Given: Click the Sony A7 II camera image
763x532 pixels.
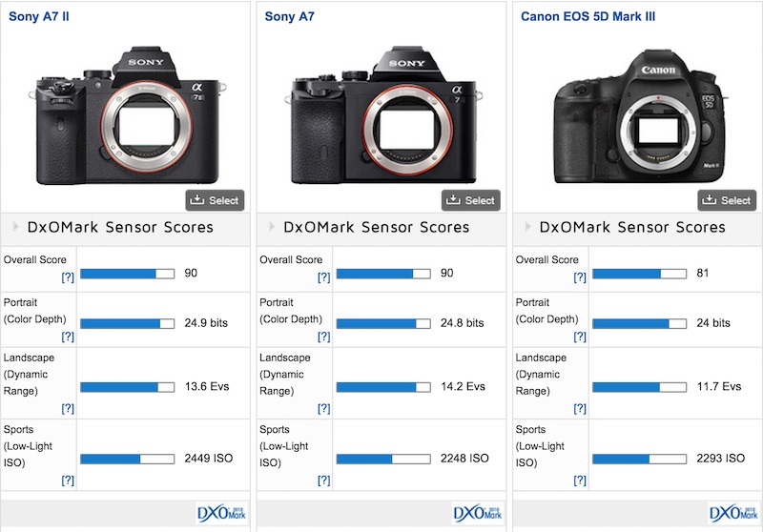Looking at the screenshot, I should [128, 115].
